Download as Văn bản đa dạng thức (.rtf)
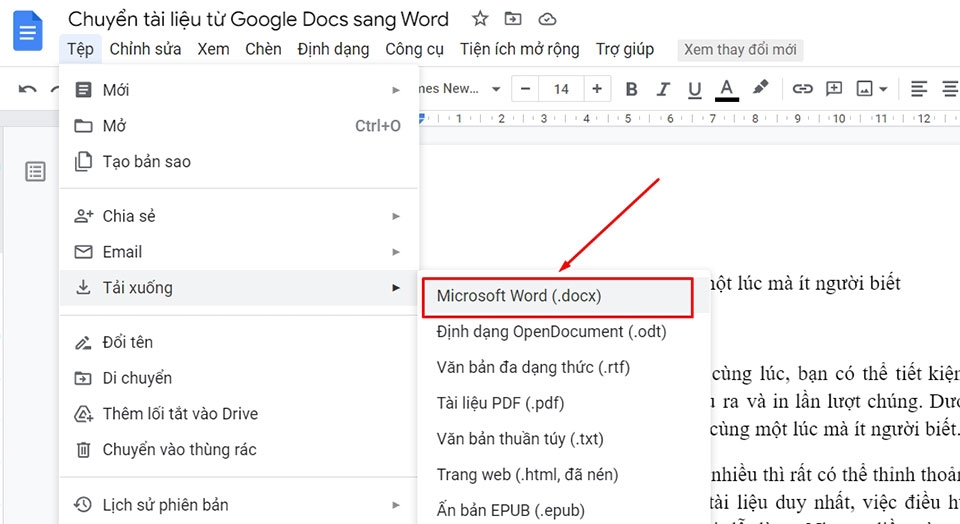 (x=564, y=367)
